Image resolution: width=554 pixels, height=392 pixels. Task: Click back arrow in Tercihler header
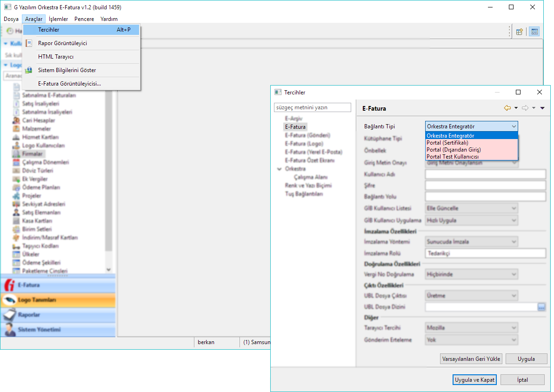click(507, 108)
